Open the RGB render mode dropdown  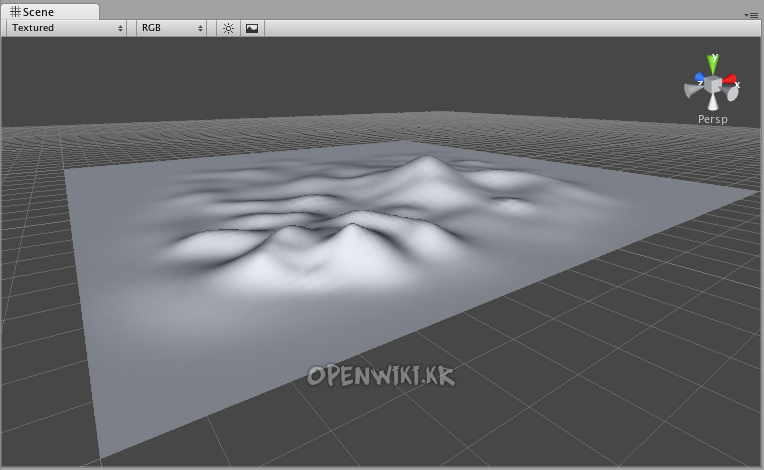pos(172,28)
